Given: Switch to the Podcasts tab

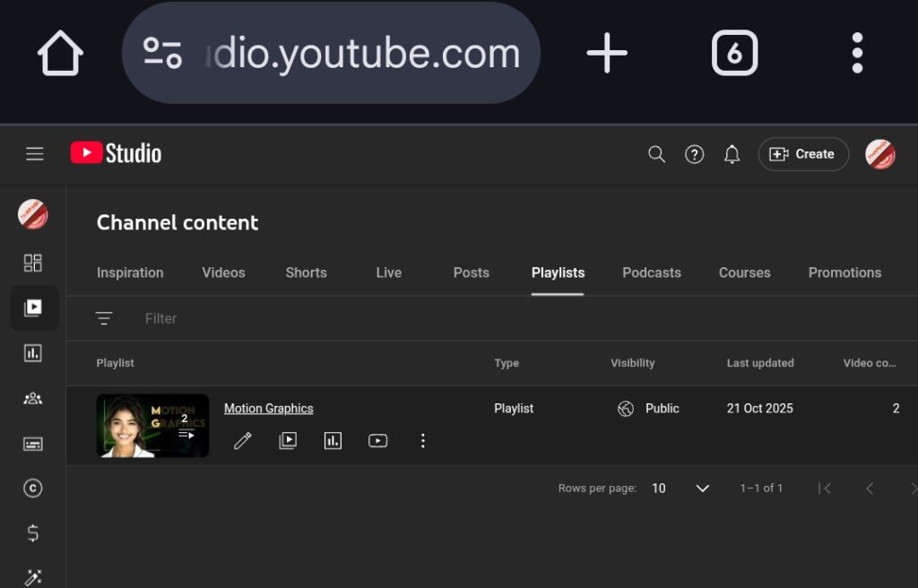Looking at the screenshot, I should [652, 272].
